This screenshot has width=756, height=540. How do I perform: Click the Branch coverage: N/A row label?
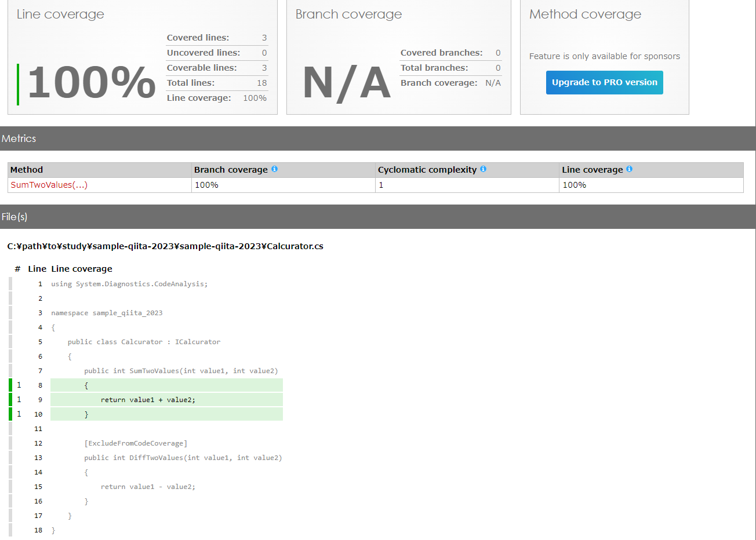pos(439,83)
